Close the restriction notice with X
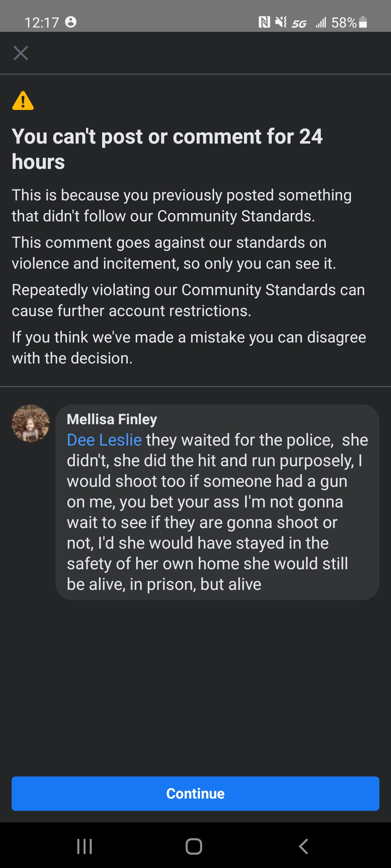The image size is (391, 868). (21, 53)
